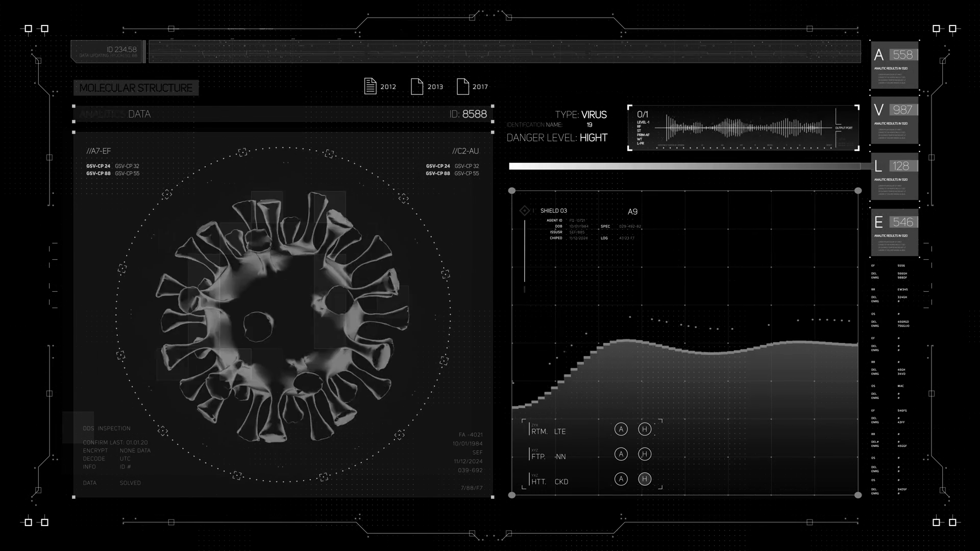The image size is (980, 551).
Task: Click the A circle in RTM row
Action: [621, 430]
